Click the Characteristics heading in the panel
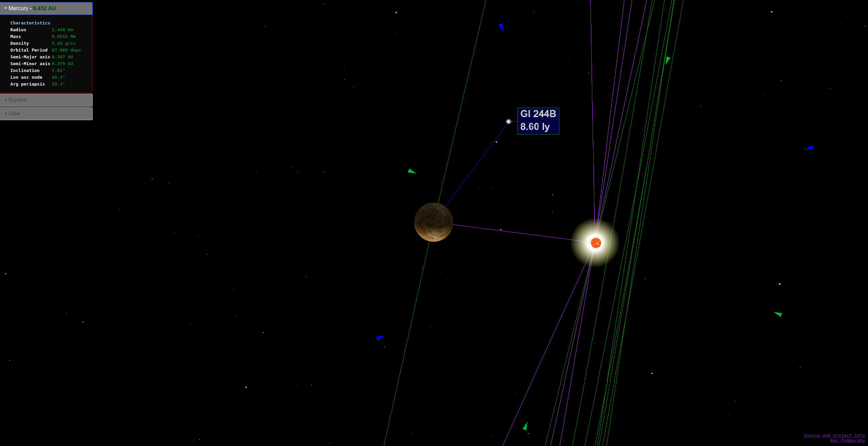The height and width of the screenshot is (446, 868). [30, 23]
